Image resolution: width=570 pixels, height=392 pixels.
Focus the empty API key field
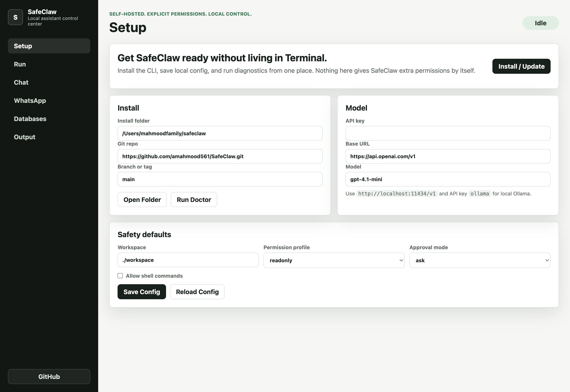(448, 133)
